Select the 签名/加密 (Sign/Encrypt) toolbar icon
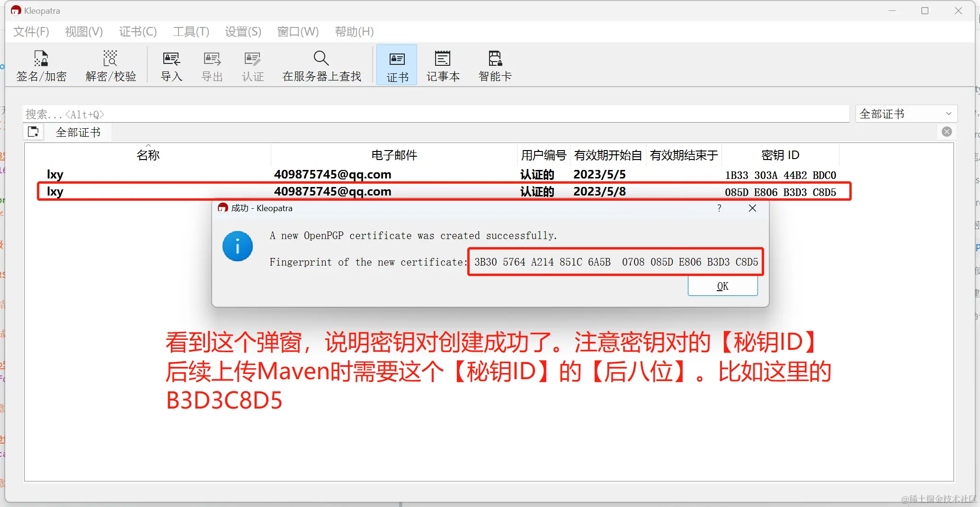 tap(41, 65)
